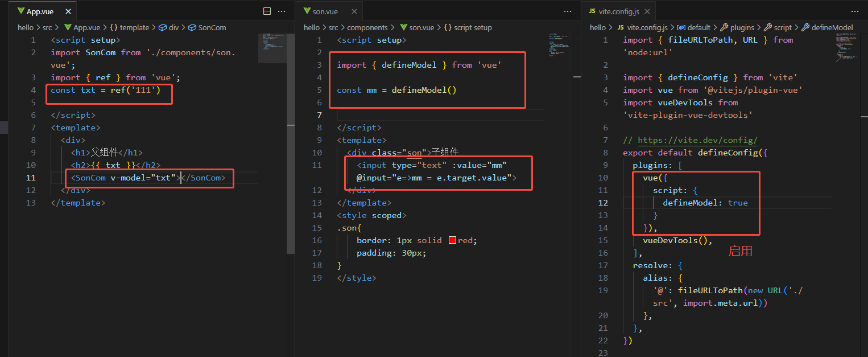
Task: Click 'hello' breadcrumb in App.vue pane
Action: [x=26, y=27]
